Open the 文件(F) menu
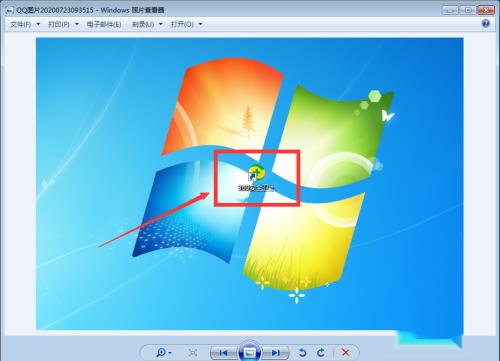This screenshot has height=361, width=500. click(x=21, y=24)
